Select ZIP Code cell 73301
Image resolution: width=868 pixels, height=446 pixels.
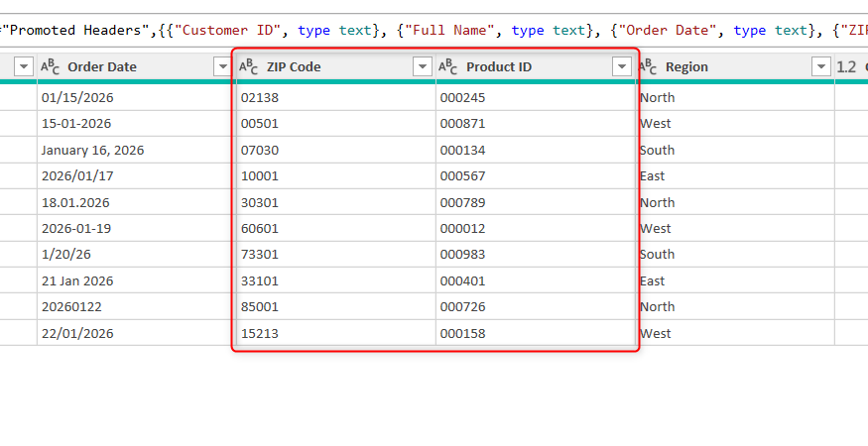click(x=336, y=255)
